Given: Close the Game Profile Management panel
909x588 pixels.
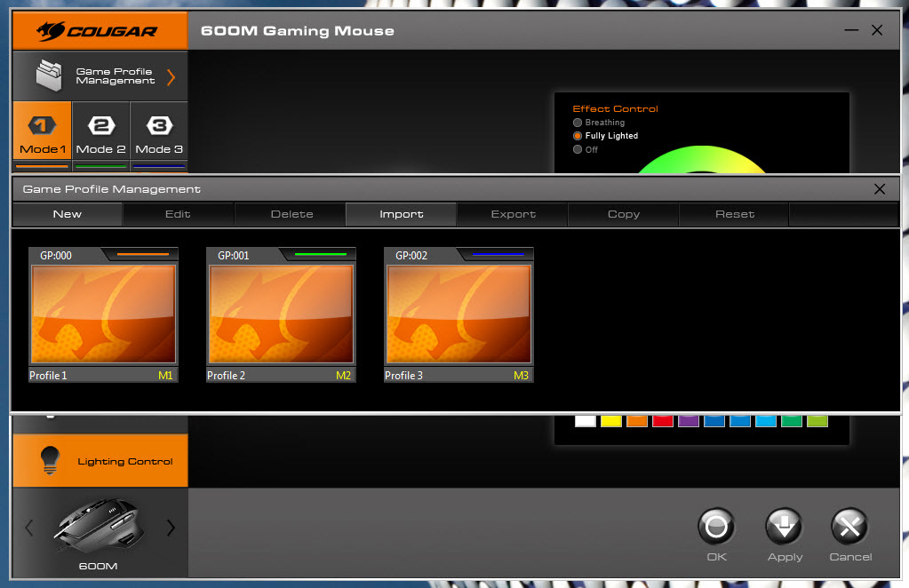Looking at the screenshot, I should coord(880,189).
